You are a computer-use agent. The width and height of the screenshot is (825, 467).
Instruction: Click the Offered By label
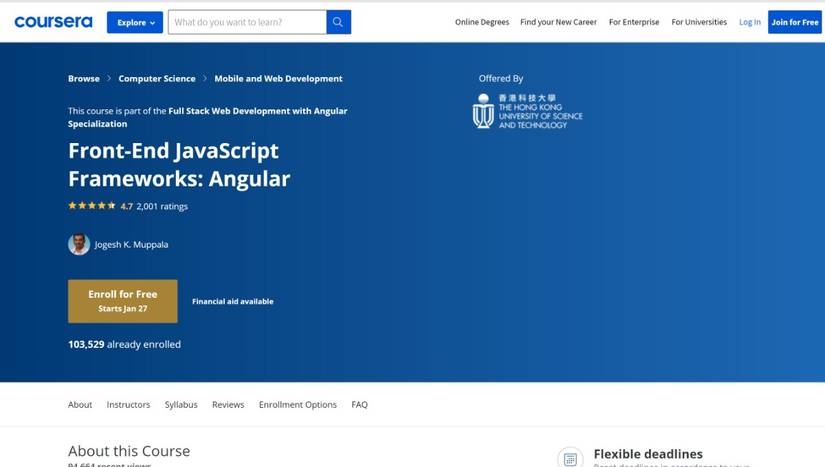pos(501,78)
